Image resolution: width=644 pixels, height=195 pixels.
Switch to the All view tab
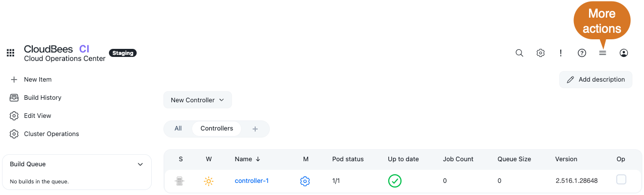178,128
